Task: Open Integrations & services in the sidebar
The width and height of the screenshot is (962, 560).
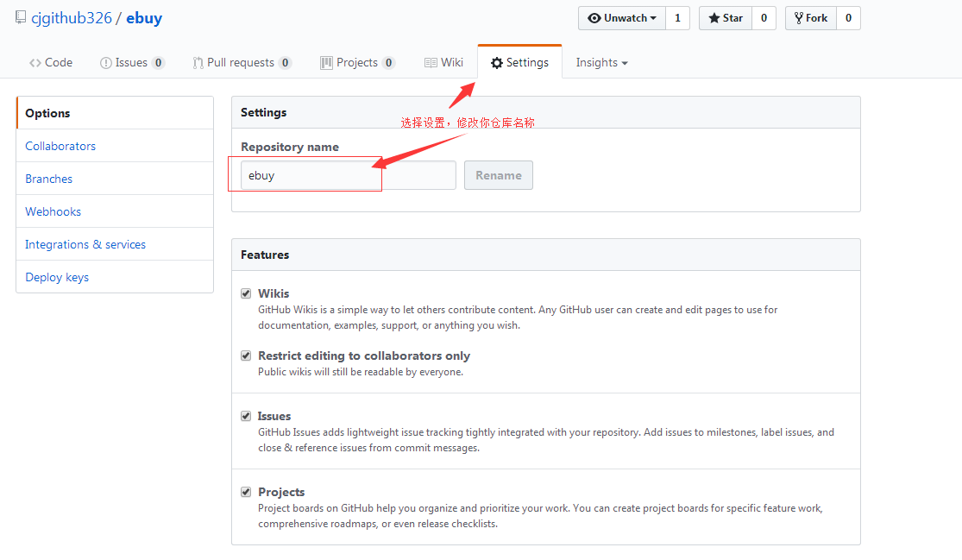Action: (x=116, y=244)
